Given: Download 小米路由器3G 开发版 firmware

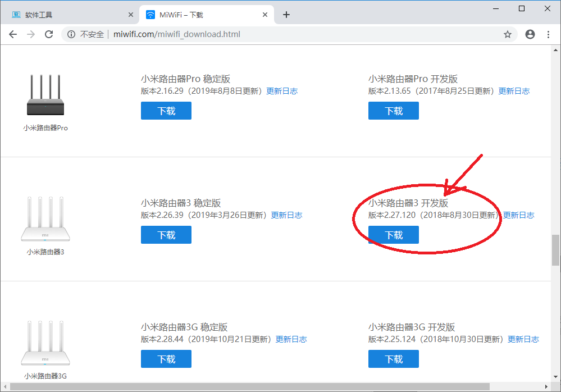Looking at the screenshot, I should pyautogui.click(x=394, y=359).
